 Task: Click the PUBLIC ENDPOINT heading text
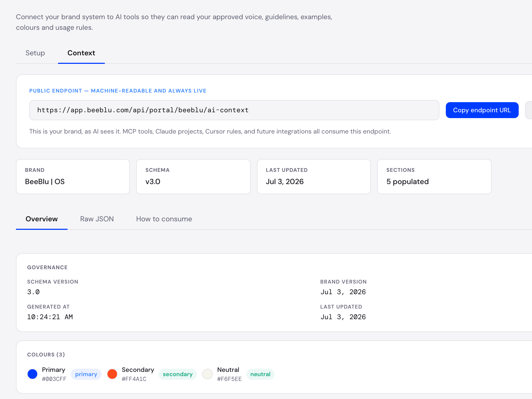click(118, 91)
